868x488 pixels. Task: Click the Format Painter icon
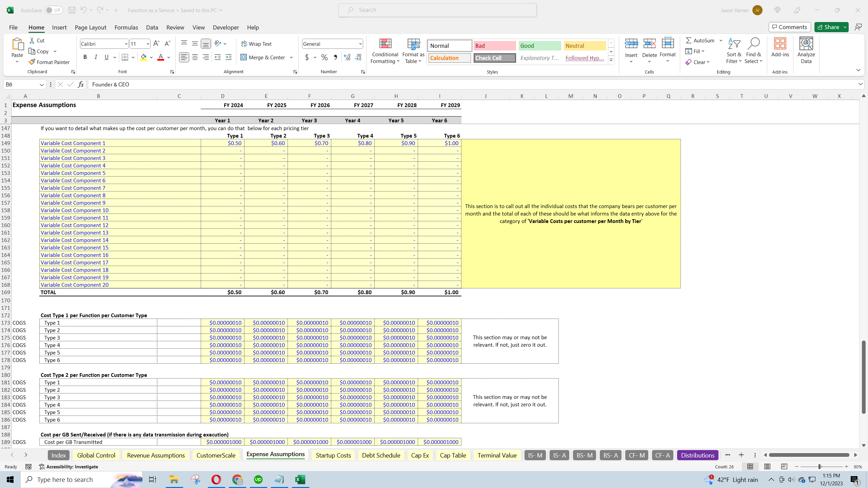(32, 62)
